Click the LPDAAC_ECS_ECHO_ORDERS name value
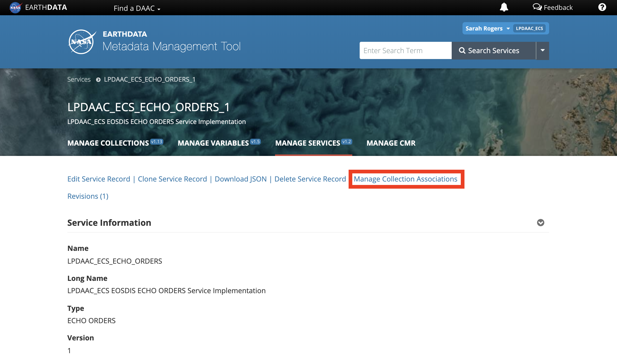Viewport: 617px width, 364px height. pyautogui.click(x=115, y=261)
